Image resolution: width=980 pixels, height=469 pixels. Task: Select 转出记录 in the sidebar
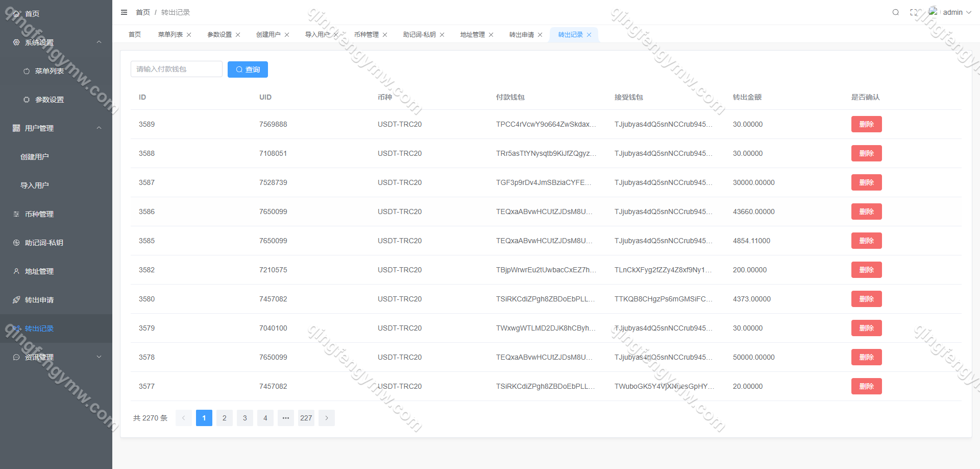[x=56, y=329]
